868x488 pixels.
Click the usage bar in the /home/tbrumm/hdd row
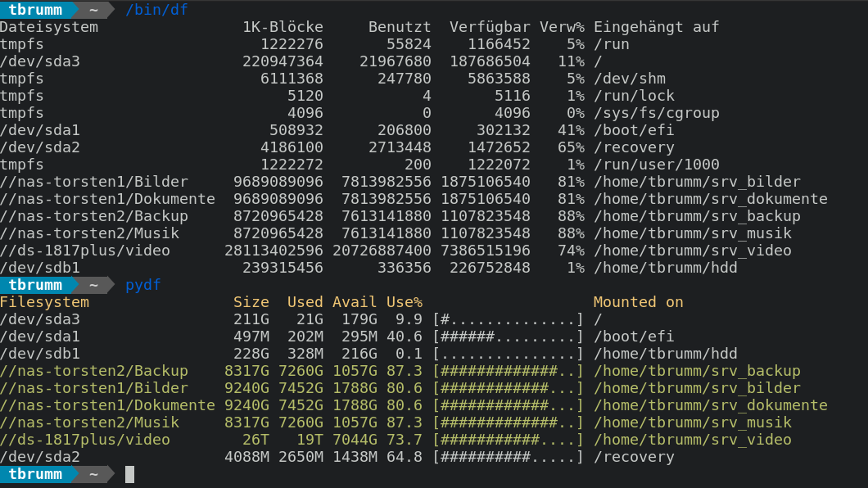coord(509,354)
